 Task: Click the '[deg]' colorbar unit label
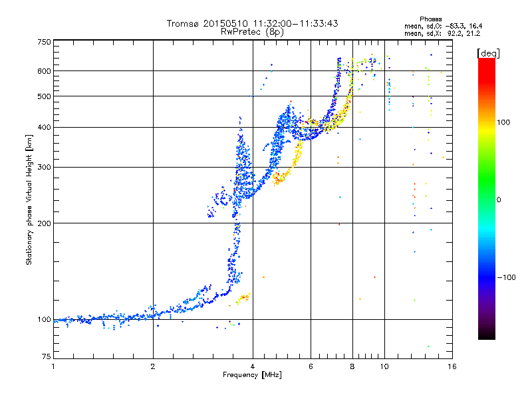pyautogui.click(x=488, y=53)
